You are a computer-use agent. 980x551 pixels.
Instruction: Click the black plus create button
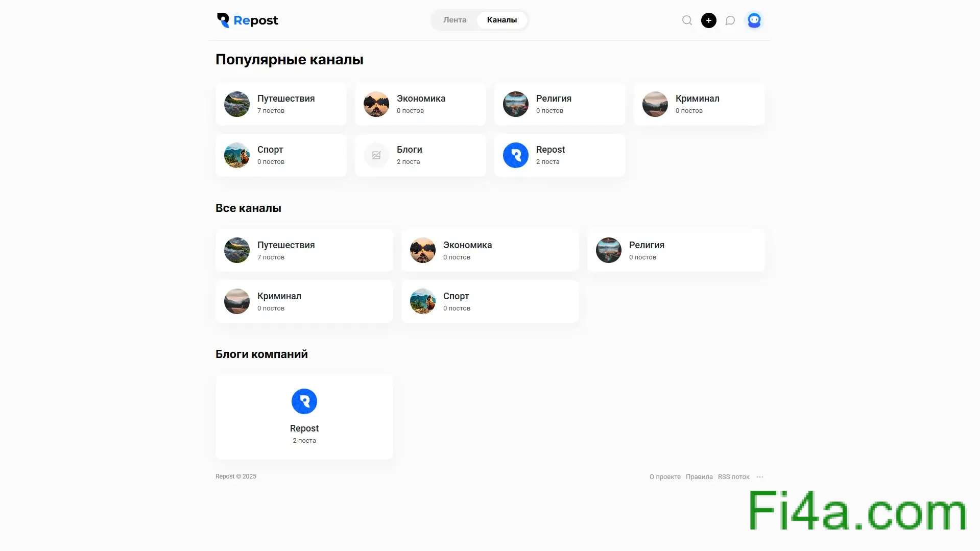[x=708, y=20]
